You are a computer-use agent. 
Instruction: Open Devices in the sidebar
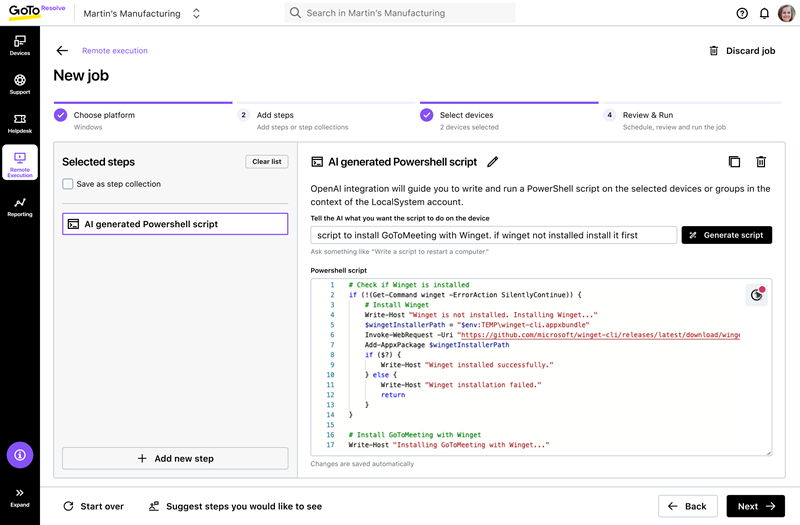[20, 45]
